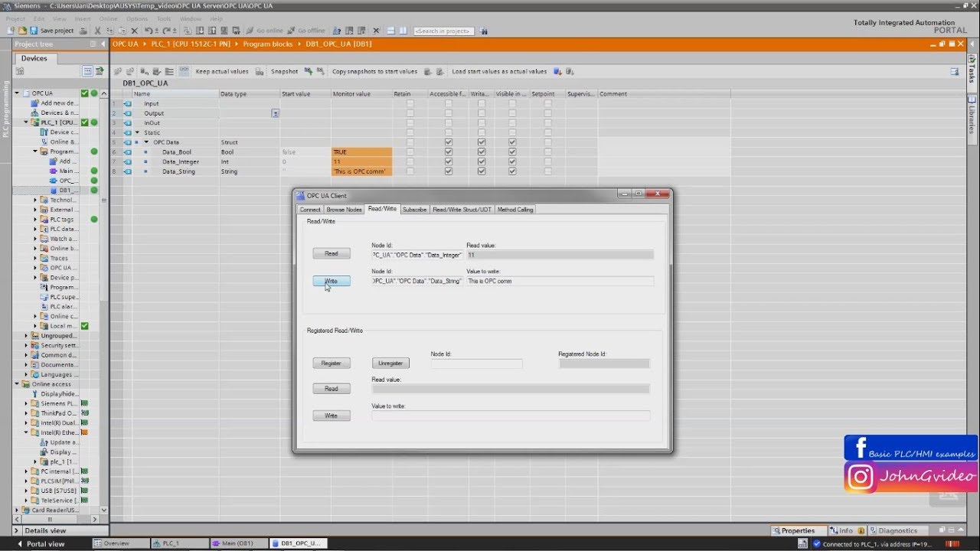The height and width of the screenshot is (551, 980).
Task: Toggle Accessible checkbox for OPC Data struct
Action: click(449, 142)
